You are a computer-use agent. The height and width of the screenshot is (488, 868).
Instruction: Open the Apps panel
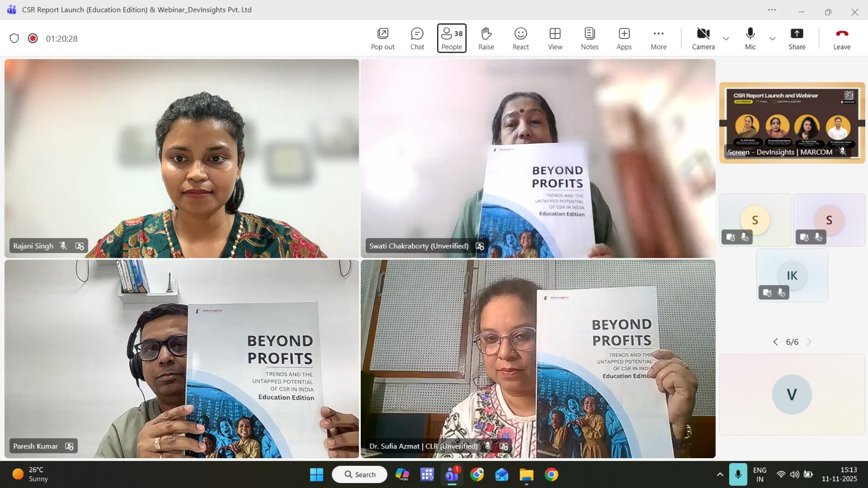[624, 38]
